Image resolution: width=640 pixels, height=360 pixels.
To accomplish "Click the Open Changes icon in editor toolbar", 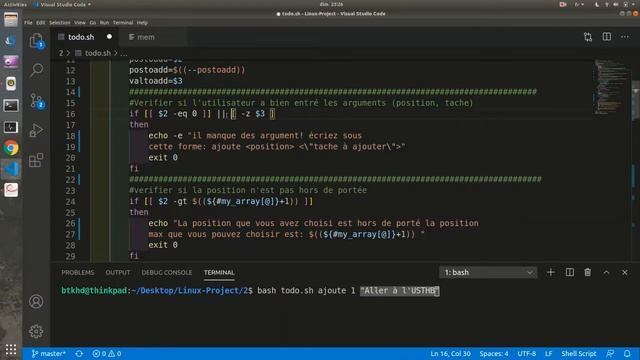I will tap(588, 37).
